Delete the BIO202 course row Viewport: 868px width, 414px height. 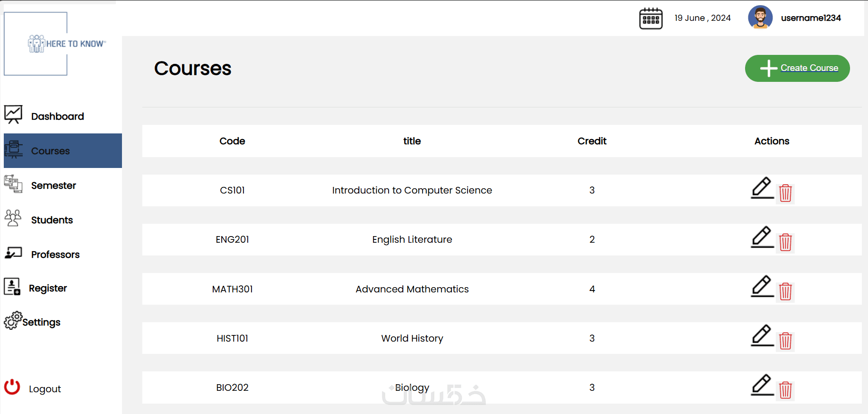coord(785,390)
